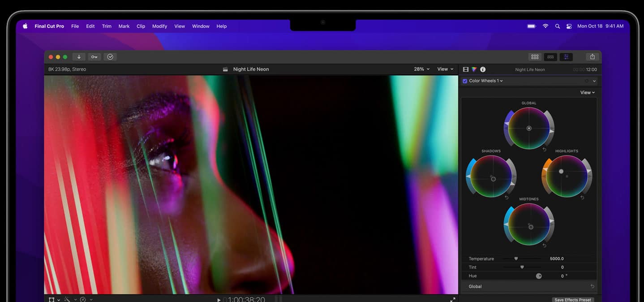
Task: Click the Hue dial control
Action: 539,276
